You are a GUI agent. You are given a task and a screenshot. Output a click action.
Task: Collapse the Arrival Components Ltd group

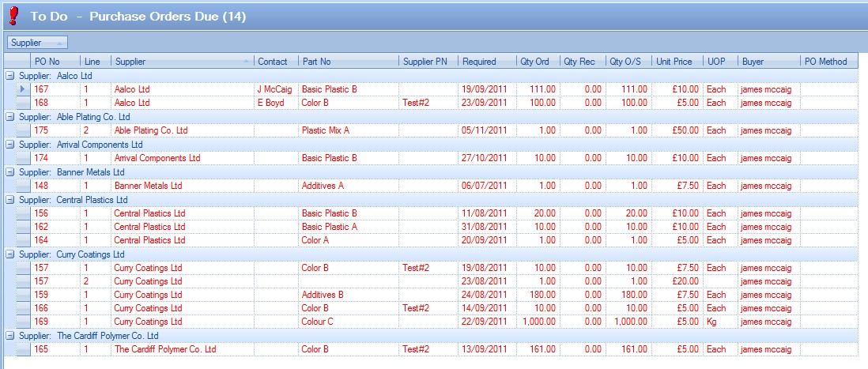[10, 145]
